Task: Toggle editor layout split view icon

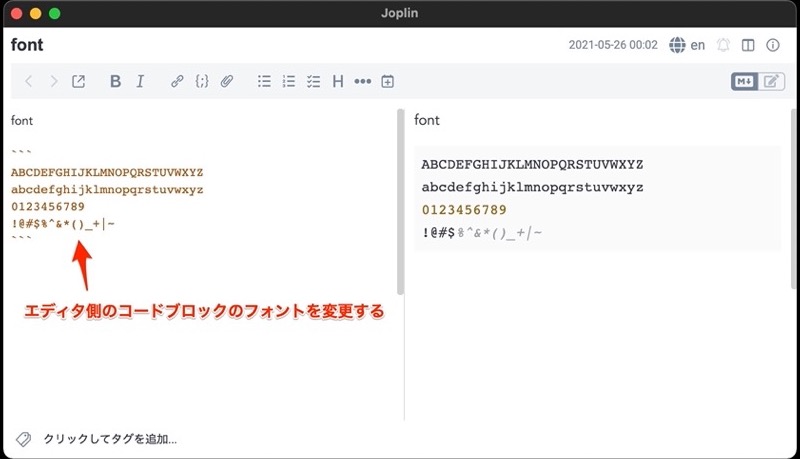Action: pos(748,45)
